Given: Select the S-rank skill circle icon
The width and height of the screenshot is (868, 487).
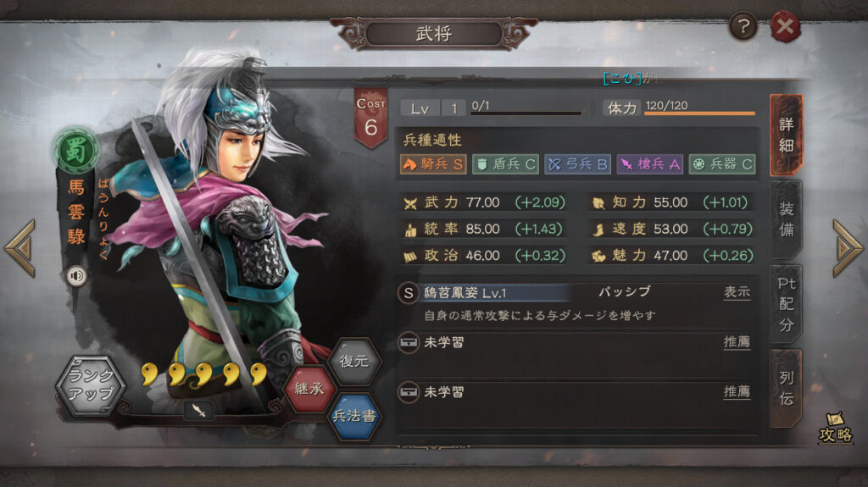Looking at the screenshot, I should pyautogui.click(x=408, y=293).
